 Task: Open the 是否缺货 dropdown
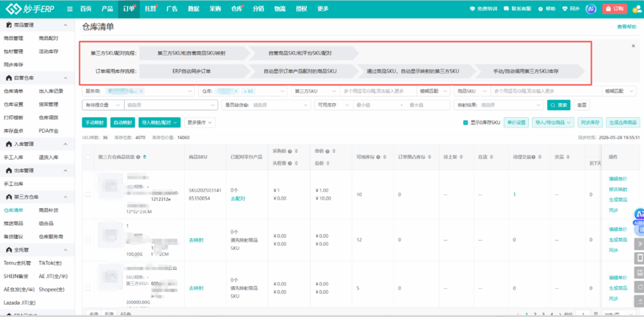tap(266, 106)
